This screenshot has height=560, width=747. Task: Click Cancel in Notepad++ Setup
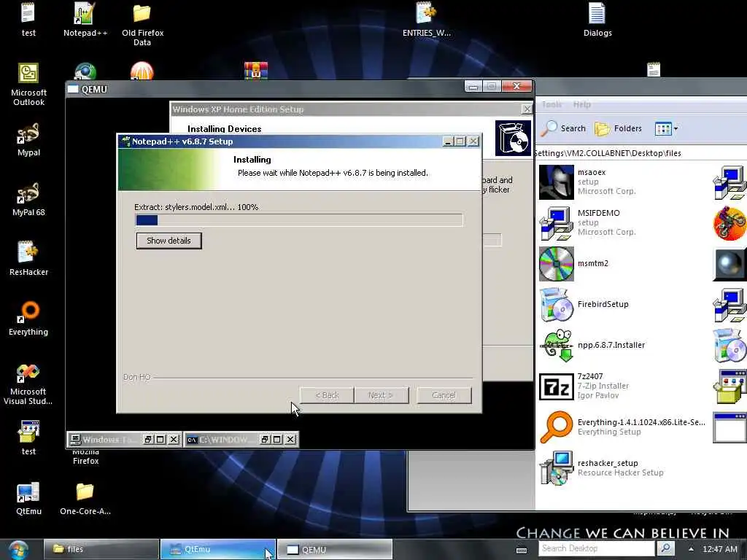click(x=444, y=395)
